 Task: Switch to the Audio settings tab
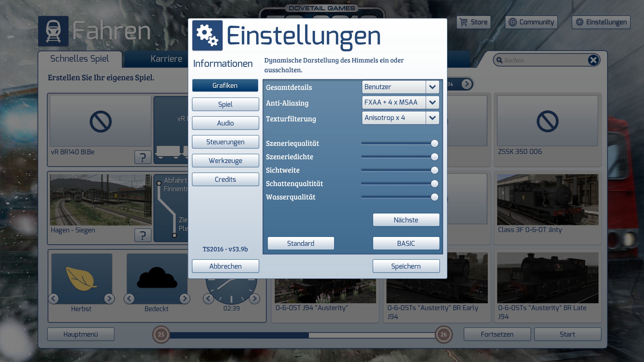[x=225, y=123]
